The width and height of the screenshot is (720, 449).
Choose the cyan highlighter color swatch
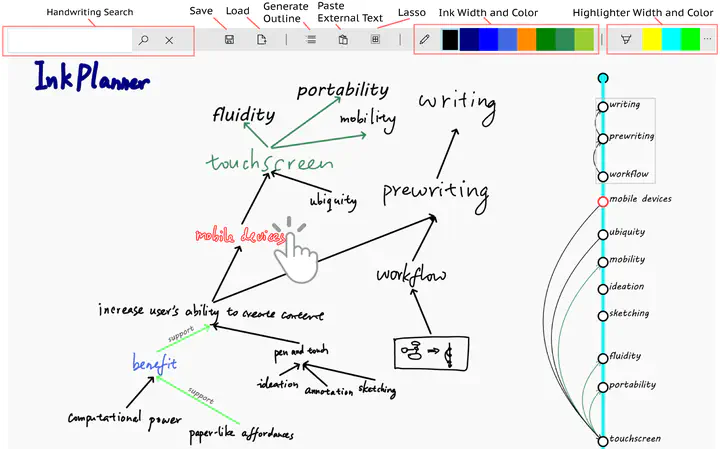pos(671,39)
